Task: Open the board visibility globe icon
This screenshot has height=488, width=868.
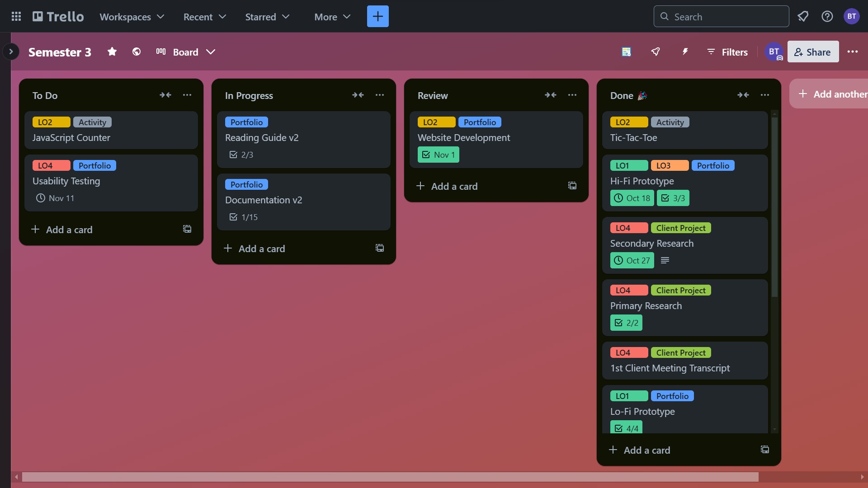Action: tap(136, 52)
